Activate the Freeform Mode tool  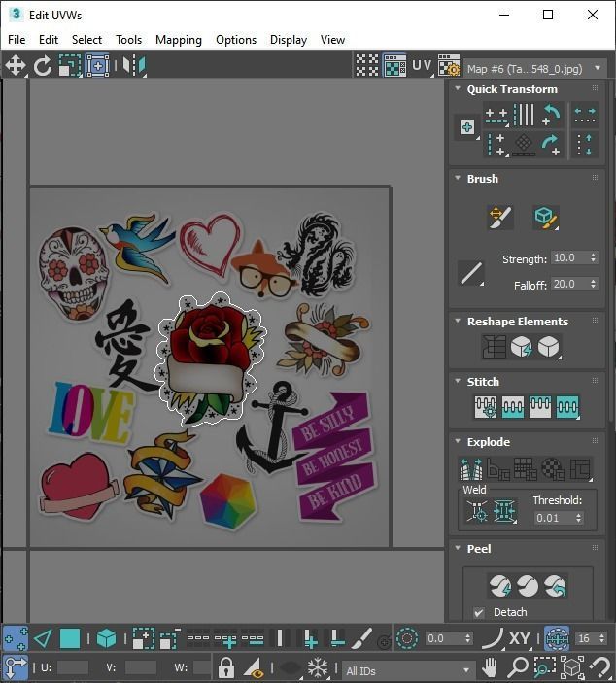click(97, 66)
